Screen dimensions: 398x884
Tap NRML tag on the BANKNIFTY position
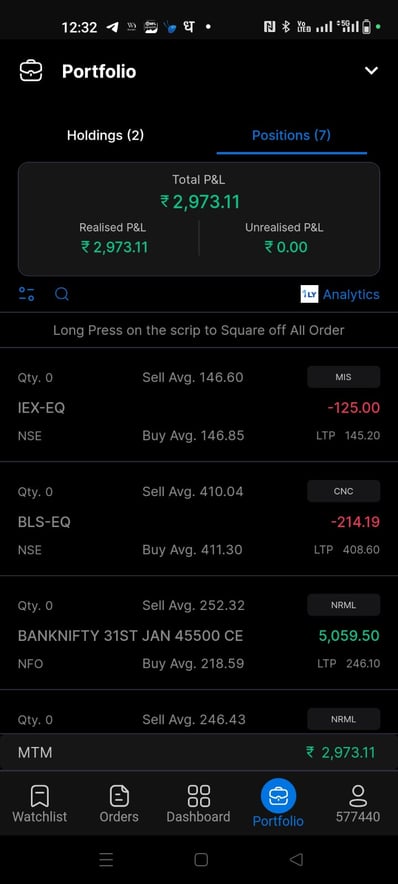pyautogui.click(x=343, y=605)
